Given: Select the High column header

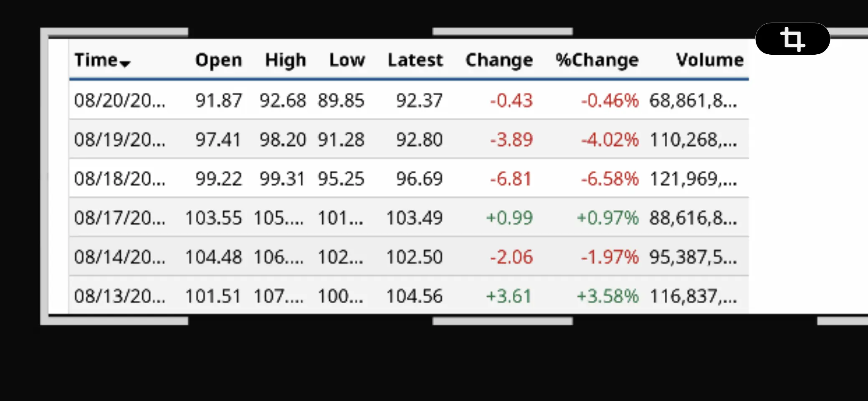Looking at the screenshot, I should (x=286, y=60).
